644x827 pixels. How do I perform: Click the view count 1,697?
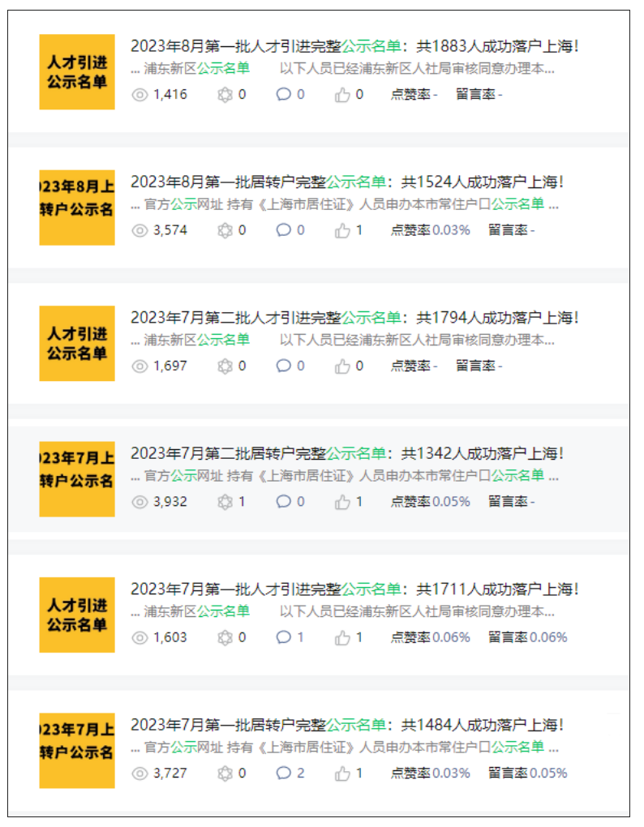[170, 366]
